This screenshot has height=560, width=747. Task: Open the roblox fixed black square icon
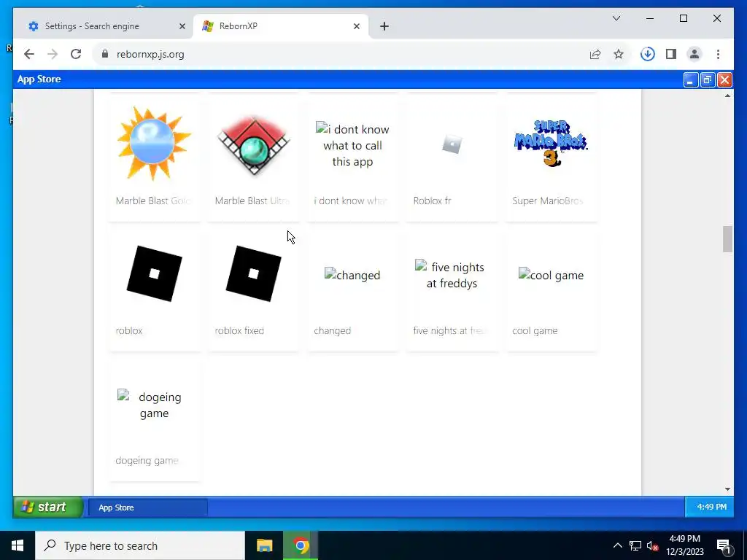(x=253, y=274)
